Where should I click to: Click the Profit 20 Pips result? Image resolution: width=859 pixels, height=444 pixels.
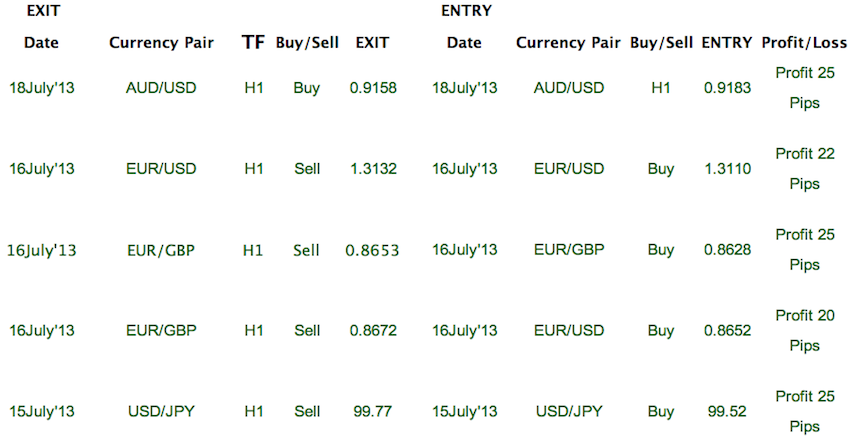[x=804, y=330]
